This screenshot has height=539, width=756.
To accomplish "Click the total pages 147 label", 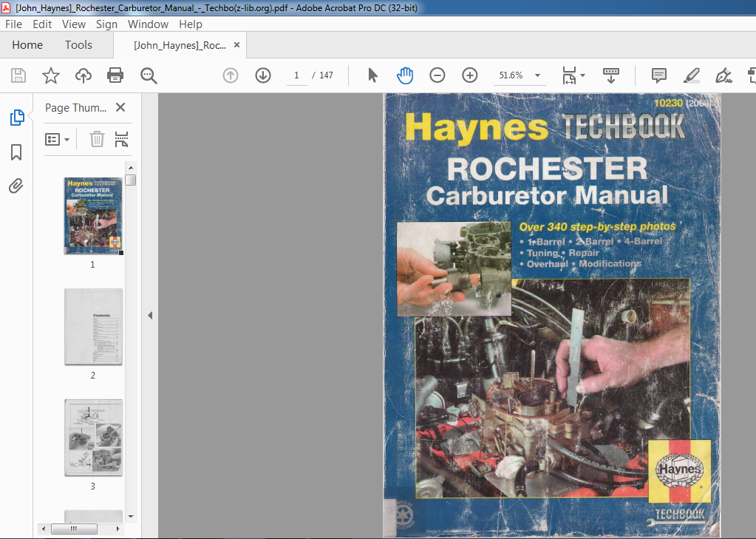I will pos(326,75).
